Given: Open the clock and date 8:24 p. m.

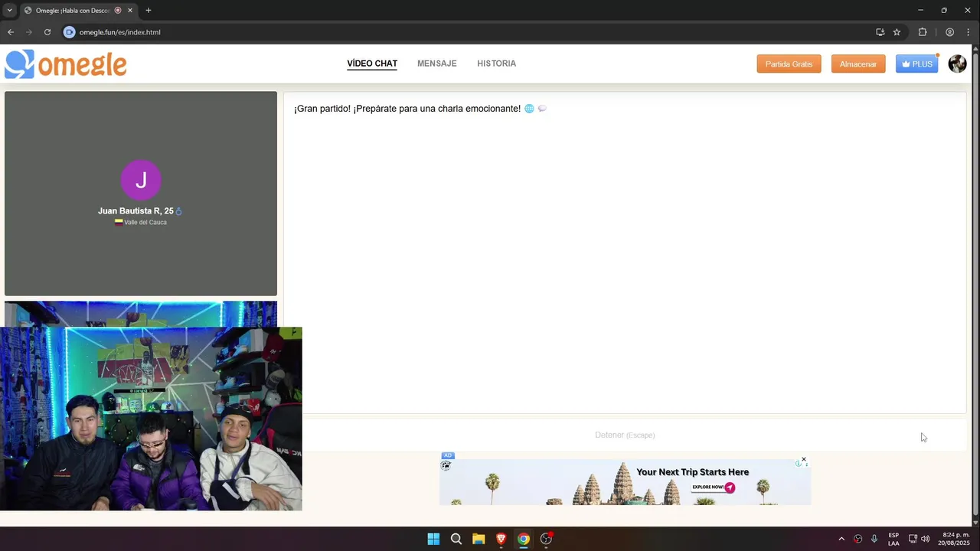Looking at the screenshot, I should tap(955, 539).
